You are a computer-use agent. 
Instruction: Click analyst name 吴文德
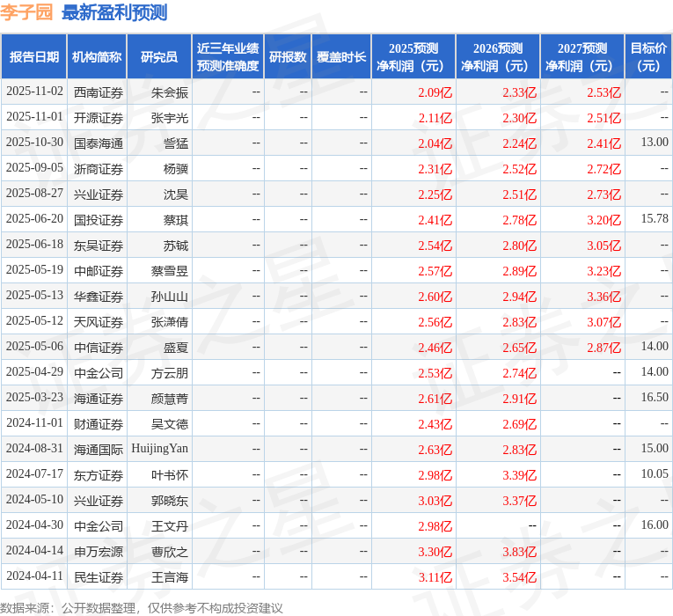pos(170,424)
